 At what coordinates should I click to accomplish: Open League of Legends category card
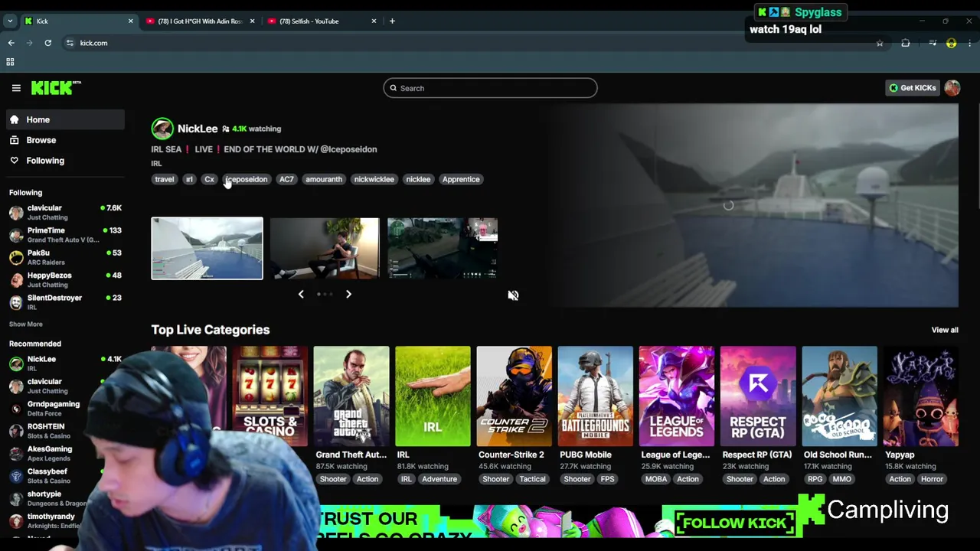[x=677, y=396]
